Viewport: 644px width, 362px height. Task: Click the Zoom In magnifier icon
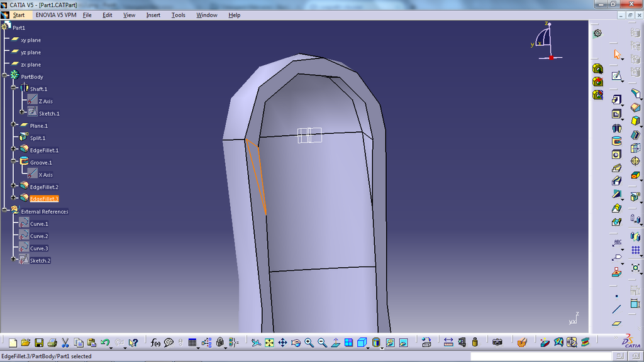click(x=309, y=343)
